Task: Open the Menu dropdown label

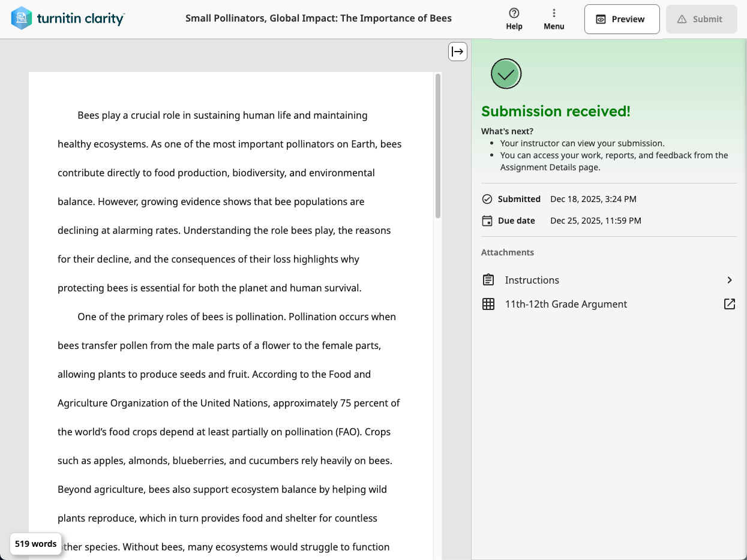Action: pos(554,26)
